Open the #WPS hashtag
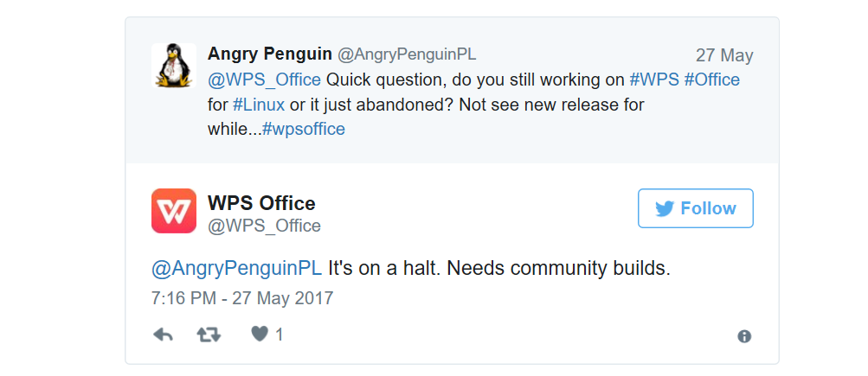The height and width of the screenshot is (376, 868). click(654, 80)
